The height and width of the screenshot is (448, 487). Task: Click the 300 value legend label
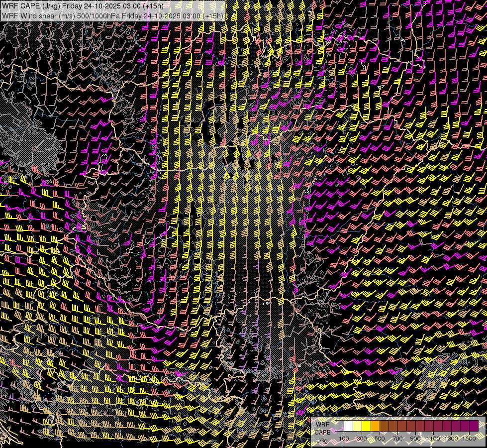(x=362, y=439)
